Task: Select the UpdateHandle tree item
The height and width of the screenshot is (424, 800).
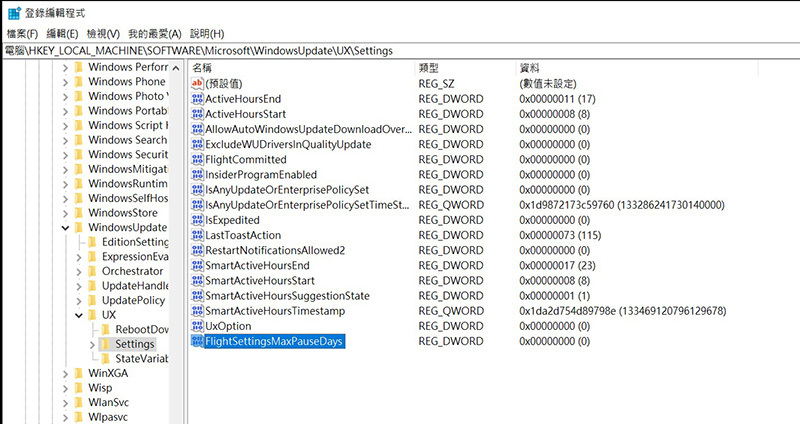Action: 135,285
